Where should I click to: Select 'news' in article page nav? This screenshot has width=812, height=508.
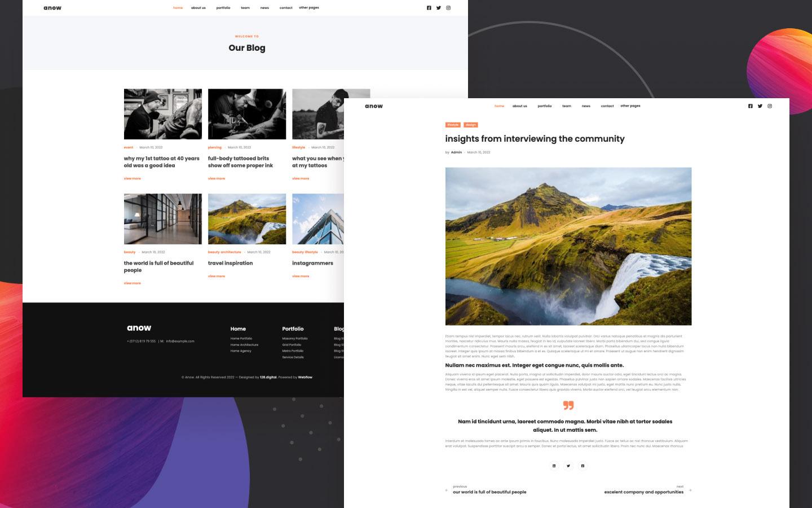pyautogui.click(x=586, y=106)
